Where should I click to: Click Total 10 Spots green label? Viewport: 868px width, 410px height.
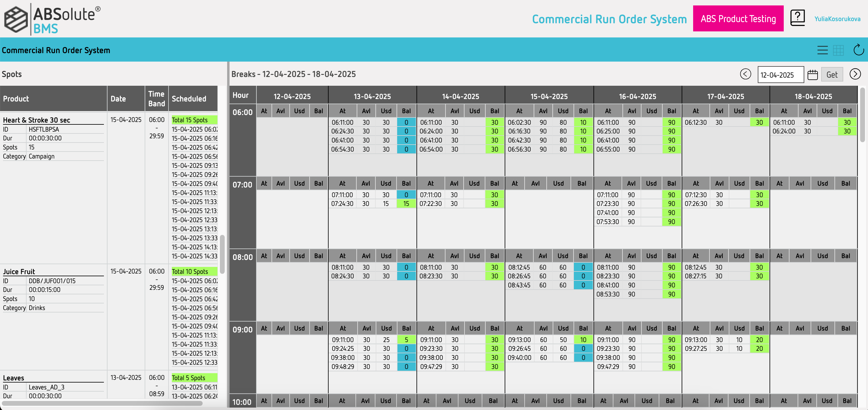[x=194, y=271]
